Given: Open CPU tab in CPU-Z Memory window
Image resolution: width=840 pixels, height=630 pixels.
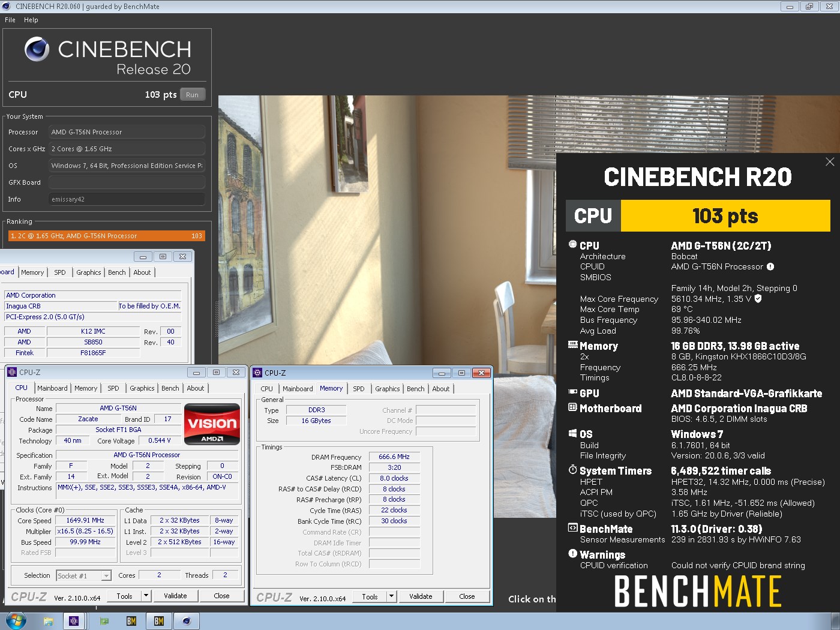Looking at the screenshot, I should tap(267, 389).
